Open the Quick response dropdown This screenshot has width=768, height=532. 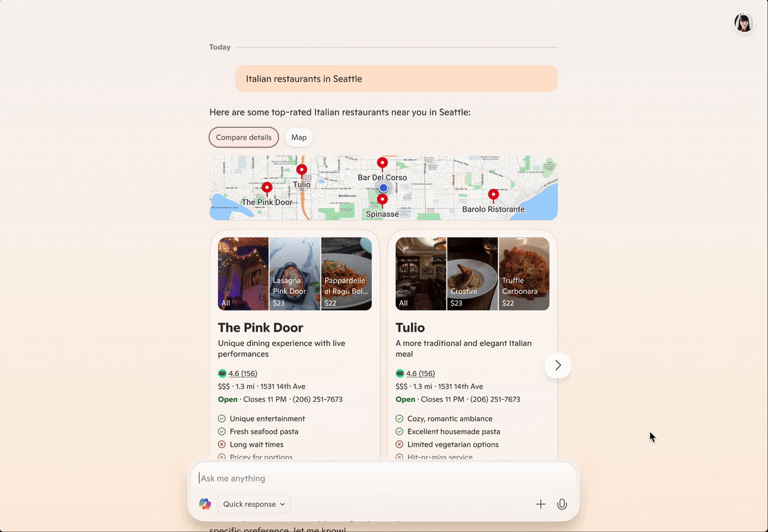[254, 504]
